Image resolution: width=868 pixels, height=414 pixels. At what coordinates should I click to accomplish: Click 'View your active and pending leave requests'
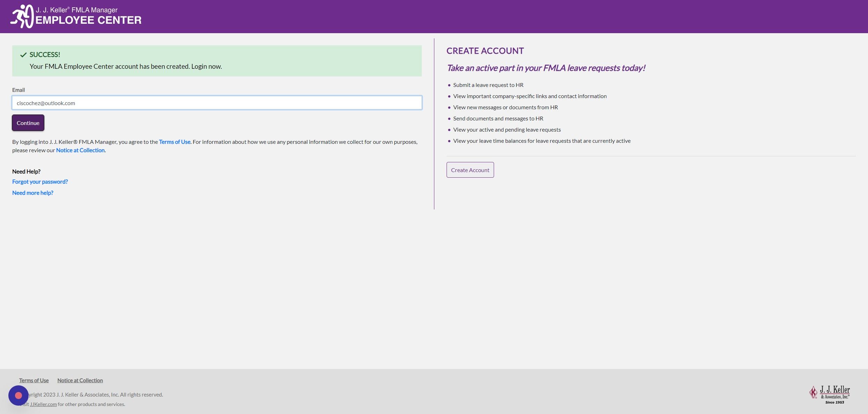507,130
